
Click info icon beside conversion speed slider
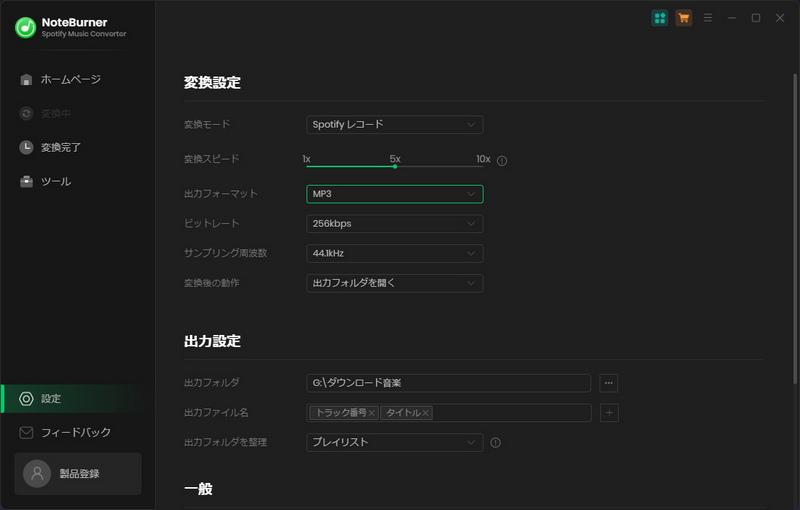502,160
